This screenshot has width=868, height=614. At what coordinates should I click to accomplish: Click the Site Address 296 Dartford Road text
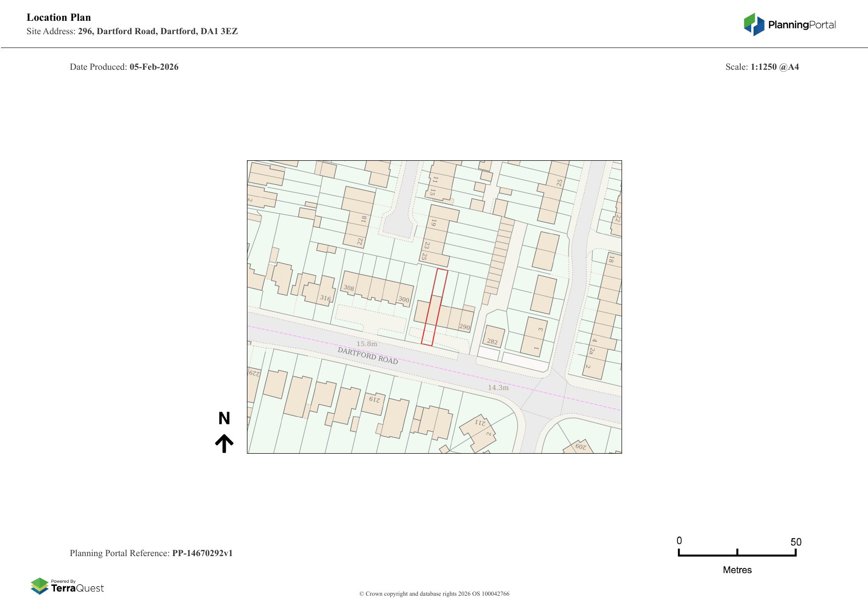133,31
